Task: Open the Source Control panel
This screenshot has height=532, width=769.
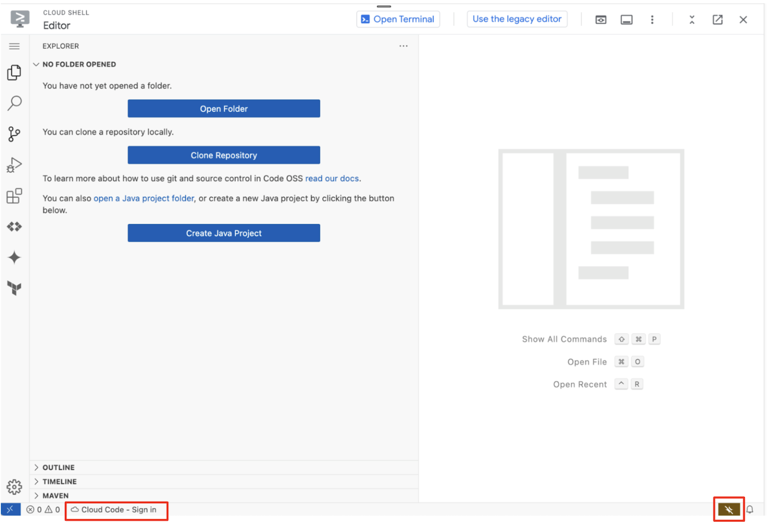Action: (x=14, y=134)
